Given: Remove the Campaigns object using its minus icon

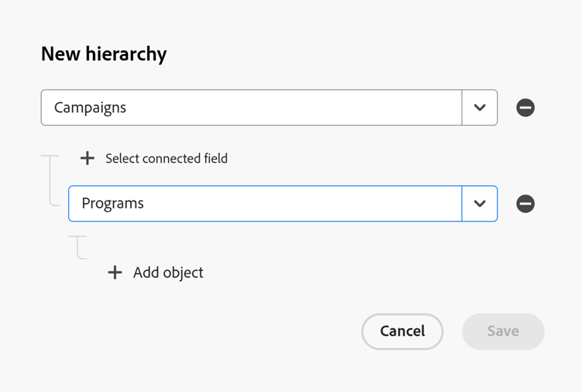Looking at the screenshot, I should tap(525, 108).
